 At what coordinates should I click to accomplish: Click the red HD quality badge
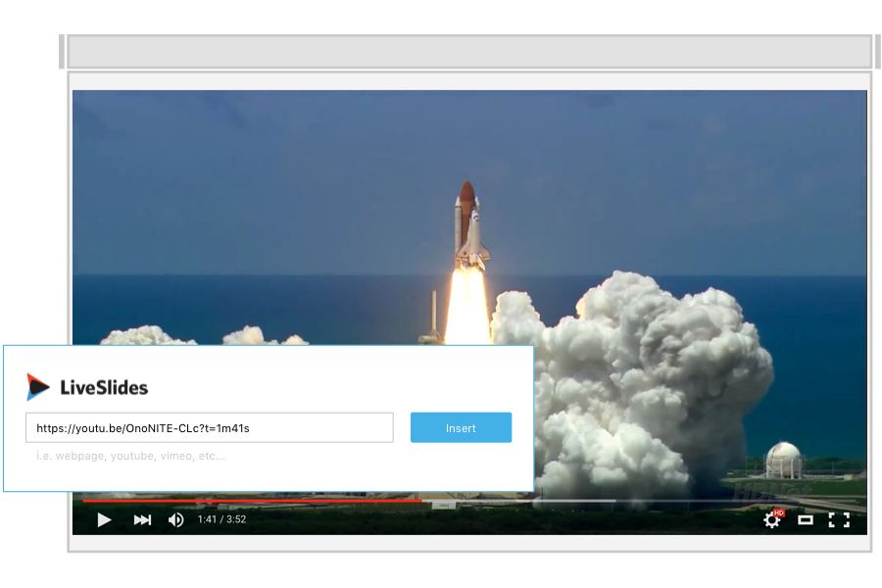point(780,512)
